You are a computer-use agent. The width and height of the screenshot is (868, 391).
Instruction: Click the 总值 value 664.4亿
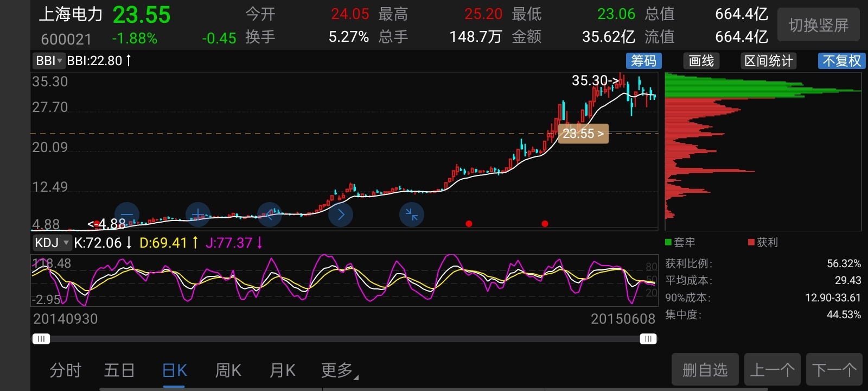coord(742,14)
